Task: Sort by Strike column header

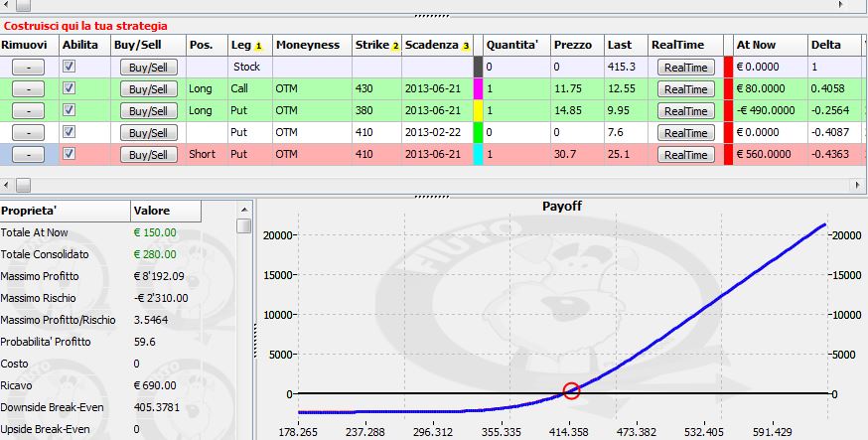Action: pyautogui.click(x=376, y=45)
